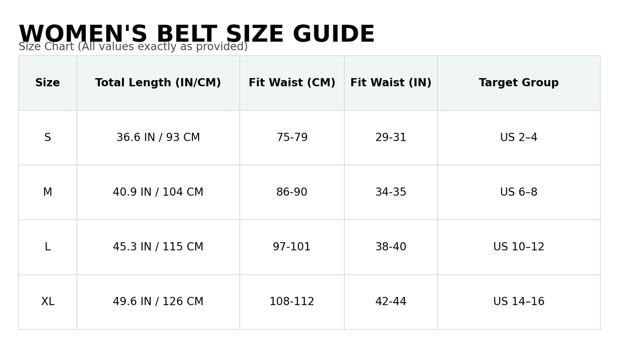Click the M size cell

click(x=48, y=192)
